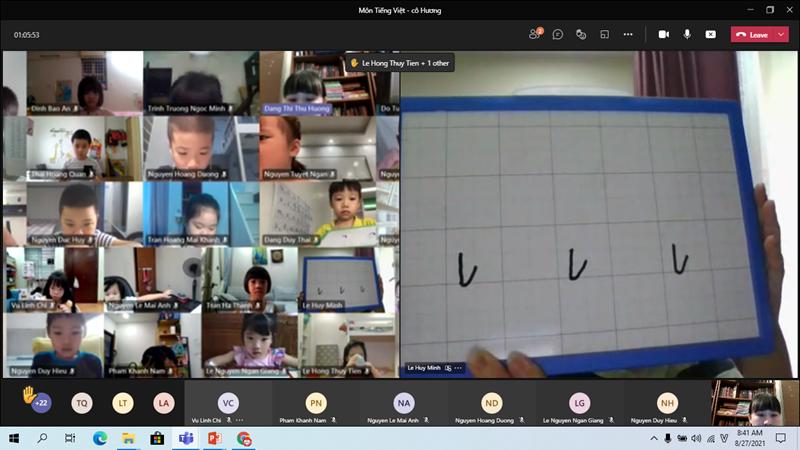This screenshot has width=800, height=450.
Task: Select Nguyen Hoang Duong video tile
Action: (202, 148)
